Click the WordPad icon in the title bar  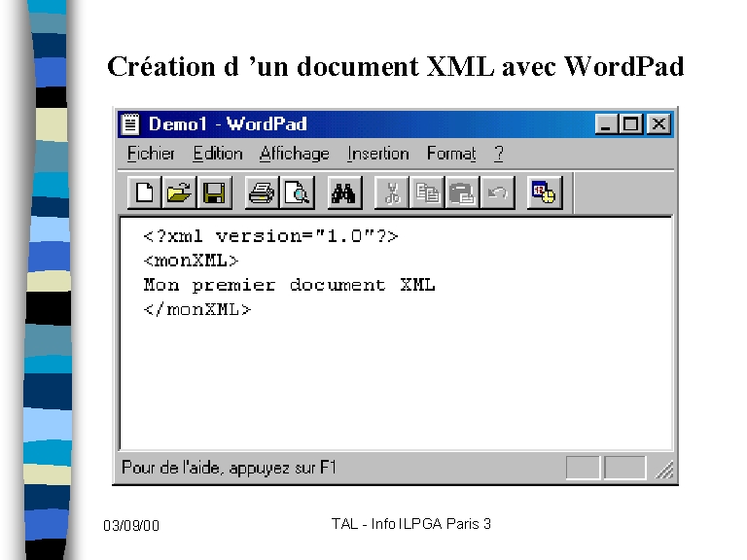(131, 124)
